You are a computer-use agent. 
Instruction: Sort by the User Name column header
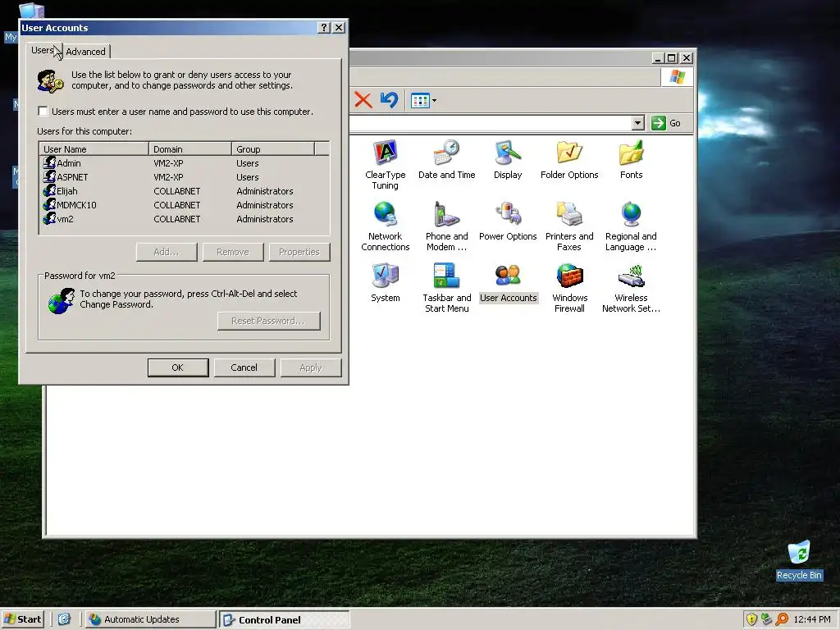94,149
